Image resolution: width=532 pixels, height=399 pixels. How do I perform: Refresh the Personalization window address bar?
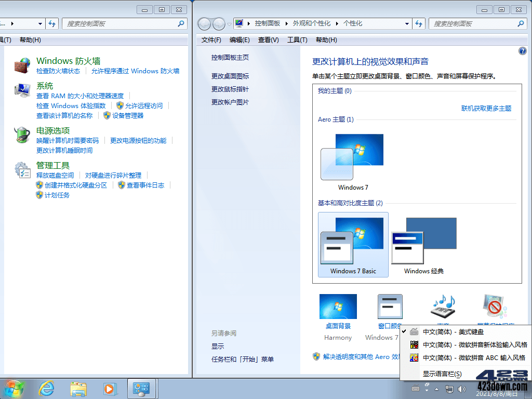point(419,24)
